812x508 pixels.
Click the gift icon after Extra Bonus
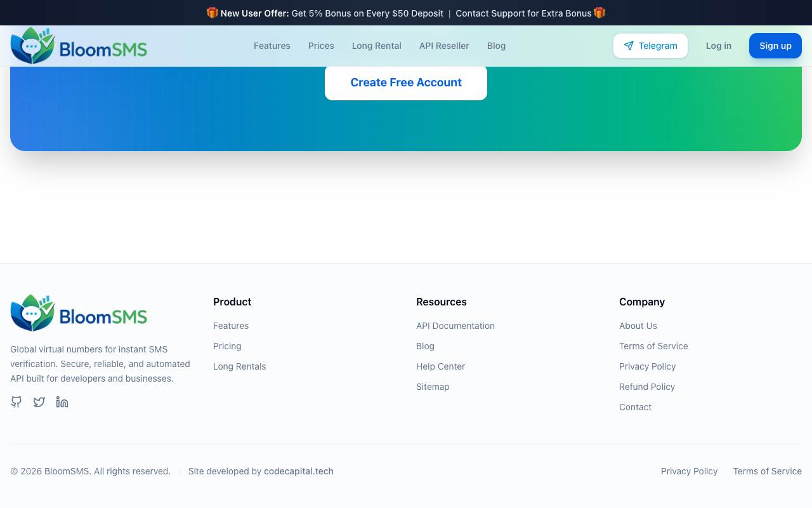[599, 13]
